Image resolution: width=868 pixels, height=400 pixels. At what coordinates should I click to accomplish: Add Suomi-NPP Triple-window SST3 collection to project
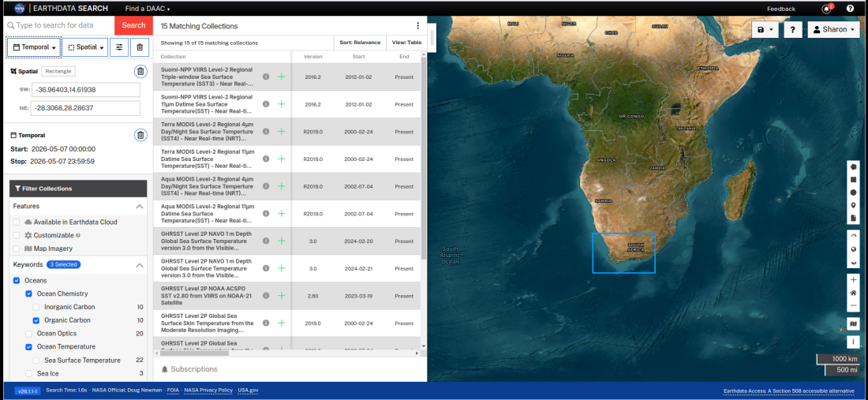(x=281, y=77)
